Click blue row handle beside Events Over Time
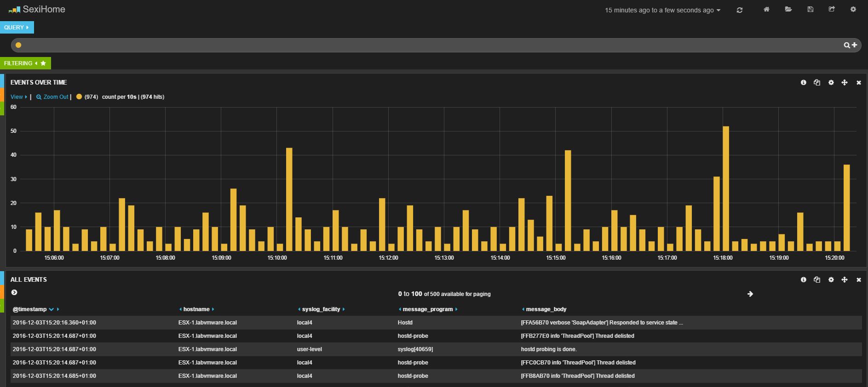 2,80
